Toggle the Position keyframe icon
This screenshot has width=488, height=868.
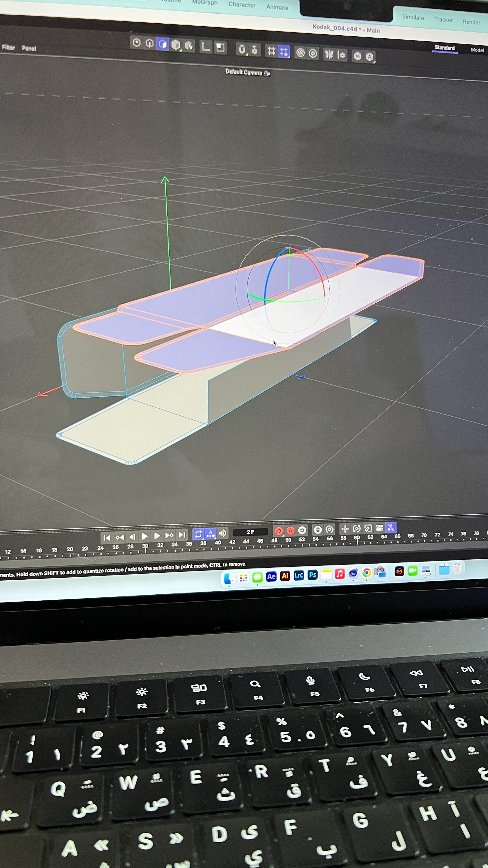345,529
